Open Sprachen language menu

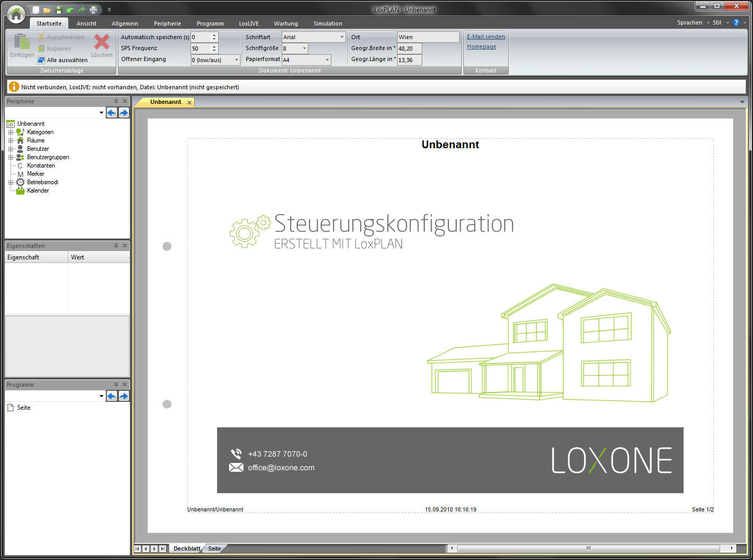(694, 22)
